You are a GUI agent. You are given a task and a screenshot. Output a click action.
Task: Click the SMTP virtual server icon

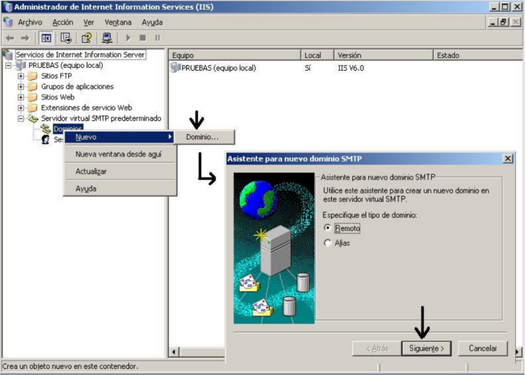click(x=33, y=119)
